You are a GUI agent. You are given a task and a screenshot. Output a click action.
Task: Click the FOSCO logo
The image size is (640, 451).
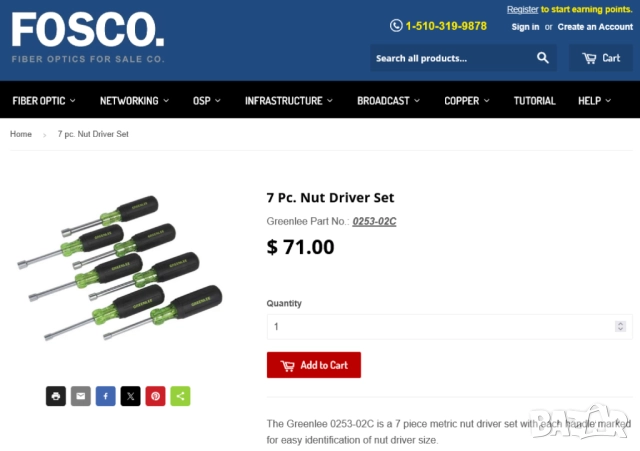[88, 37]
